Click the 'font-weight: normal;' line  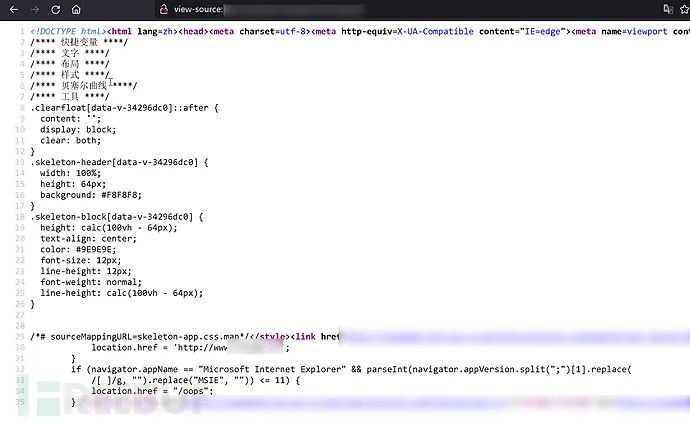point(91,282)
